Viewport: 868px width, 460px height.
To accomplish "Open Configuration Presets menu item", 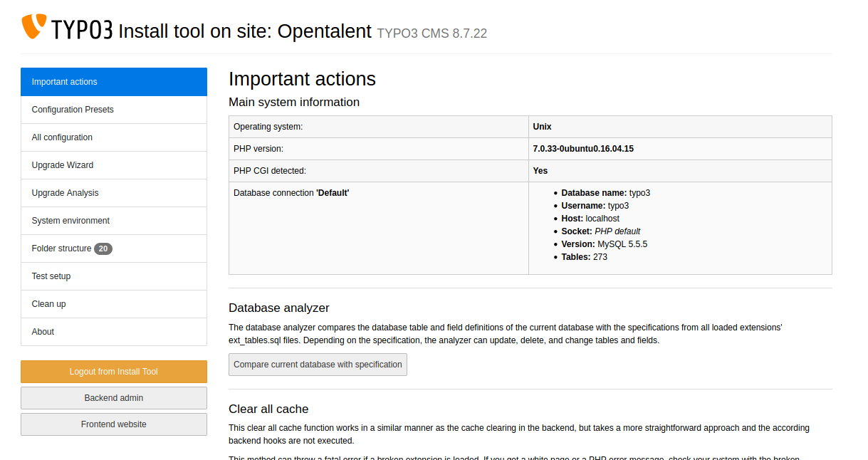I will [x=114, y=110].
